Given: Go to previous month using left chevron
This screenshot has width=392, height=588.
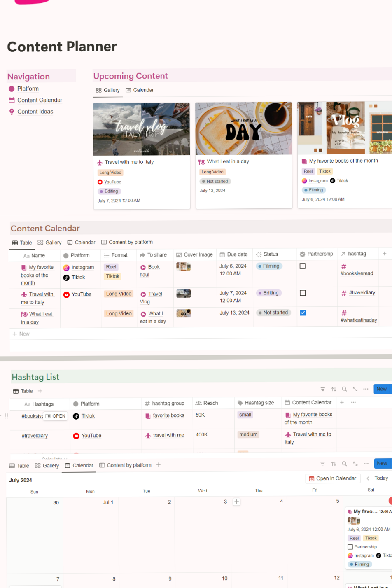Looking at the screenshot, I should click(x=368, y=478).
